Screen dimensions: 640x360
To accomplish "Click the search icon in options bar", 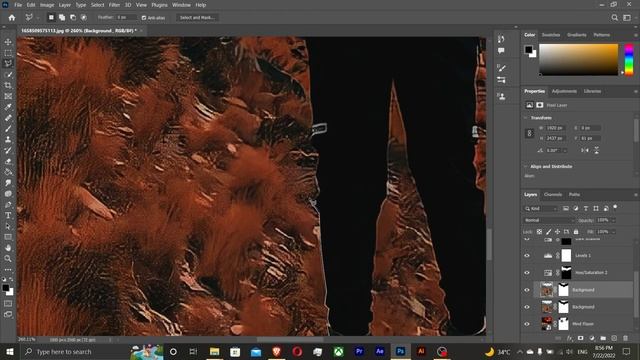I will tap(614, 18).
